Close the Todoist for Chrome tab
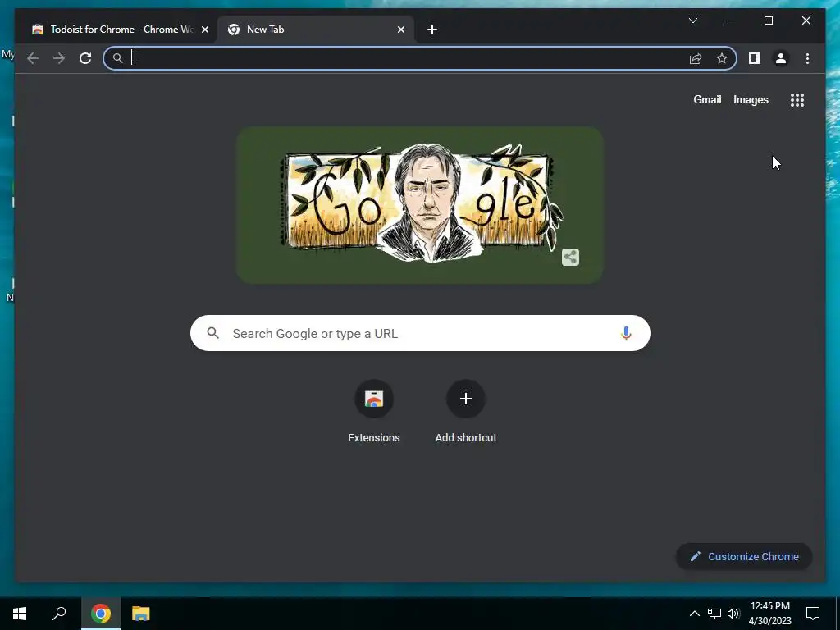This screenshot has width=840, height=630. click(204, 30)
